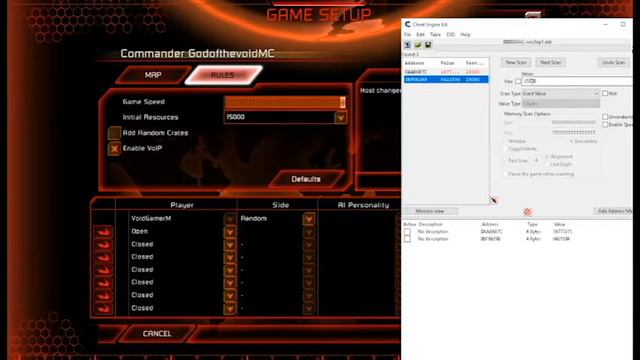
Task: Open the Help menu in Cheat Engine
Action: [465, 35]
